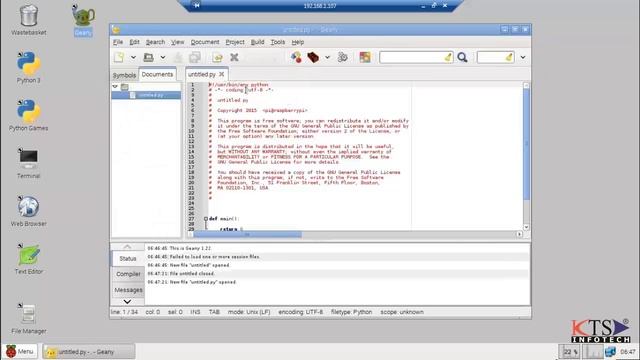Select the Text Editor desktop icon
The width and height of the screenshot is (640, 360).
pyautogui.click(x=29, y=258)
